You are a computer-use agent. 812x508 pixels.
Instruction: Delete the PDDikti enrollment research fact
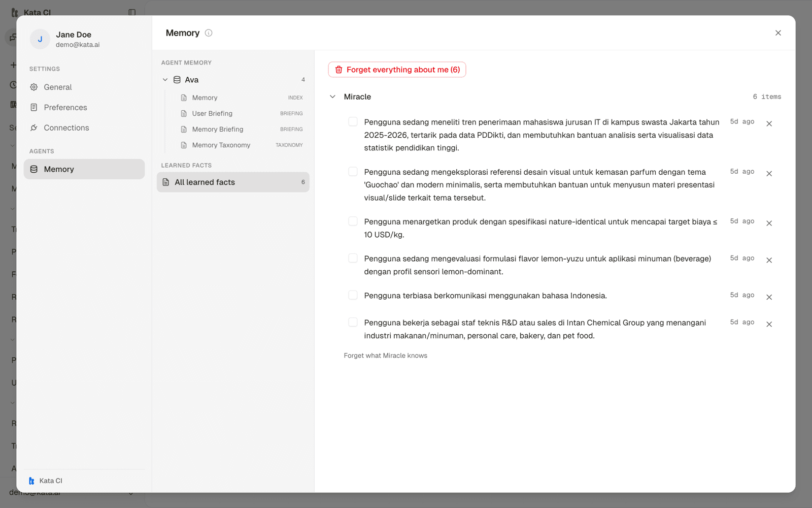(x=769, y=123)
